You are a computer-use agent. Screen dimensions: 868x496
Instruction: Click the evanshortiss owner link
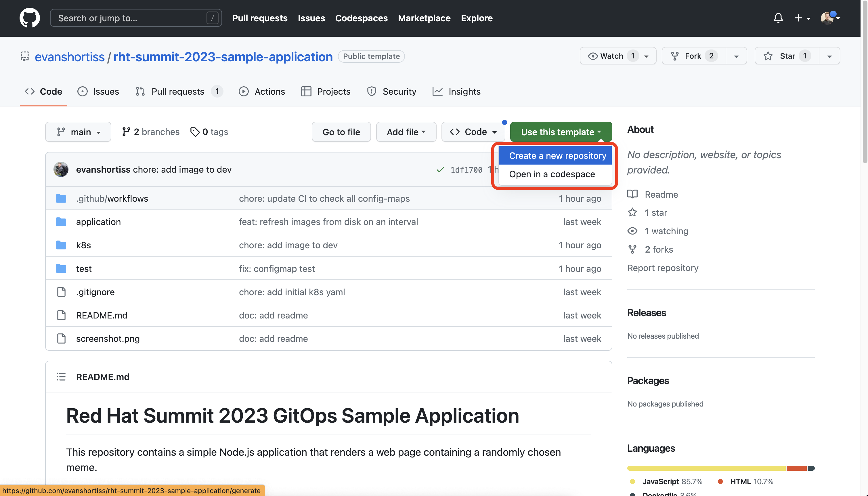coord(70,57)
